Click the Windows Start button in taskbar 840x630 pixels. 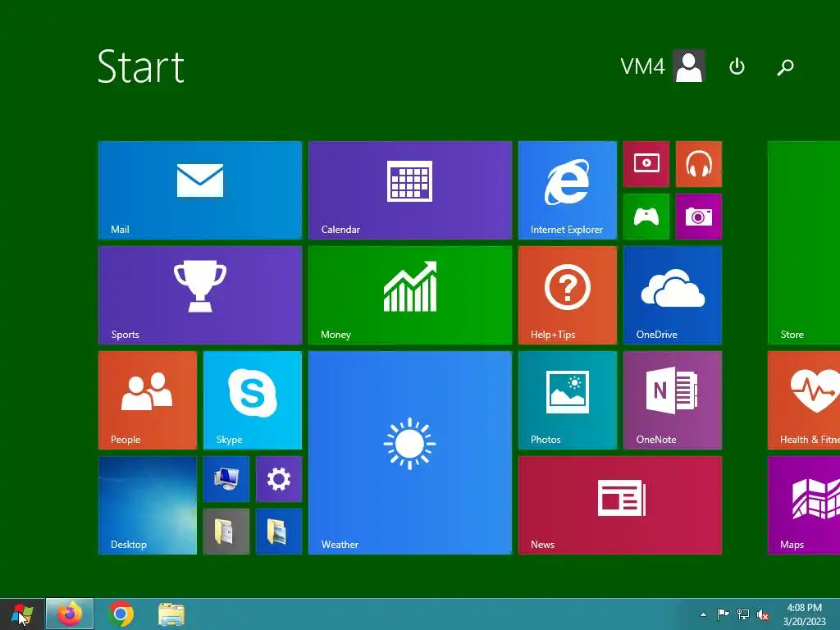click(x=21, y=614)
